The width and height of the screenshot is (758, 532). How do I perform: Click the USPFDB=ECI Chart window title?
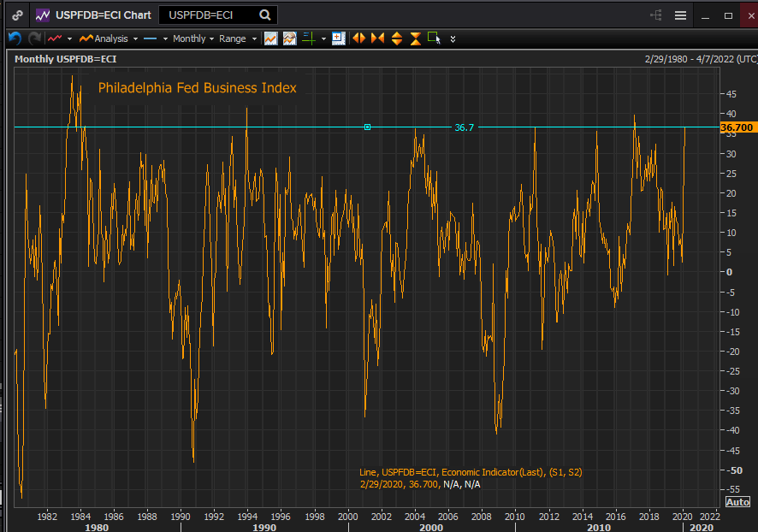pyautogui.click(x=104, y=15)
